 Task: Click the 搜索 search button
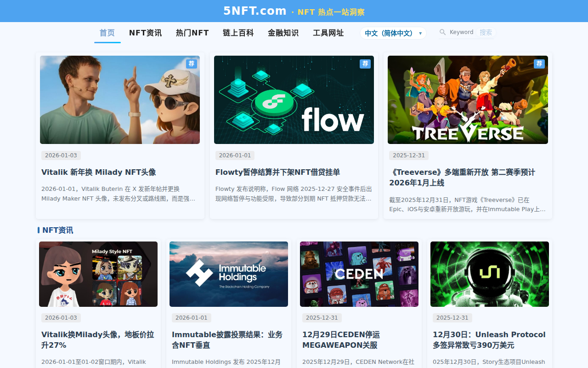(x=486, y=32)
